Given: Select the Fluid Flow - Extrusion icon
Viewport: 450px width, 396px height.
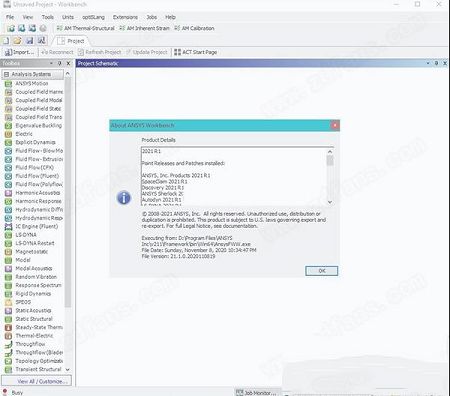Looking at the screenshot, I should [8, 159].
